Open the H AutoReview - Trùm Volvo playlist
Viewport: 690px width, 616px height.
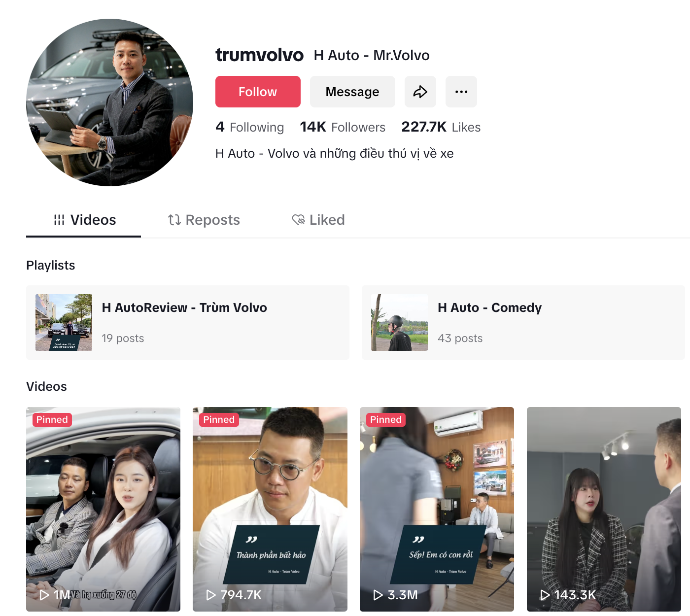188,322
